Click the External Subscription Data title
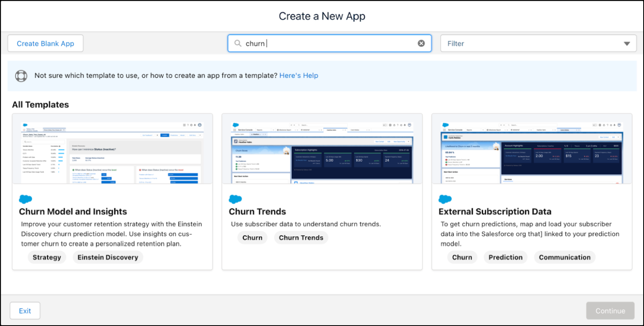644x326 pixels. [x=495, y=212]
